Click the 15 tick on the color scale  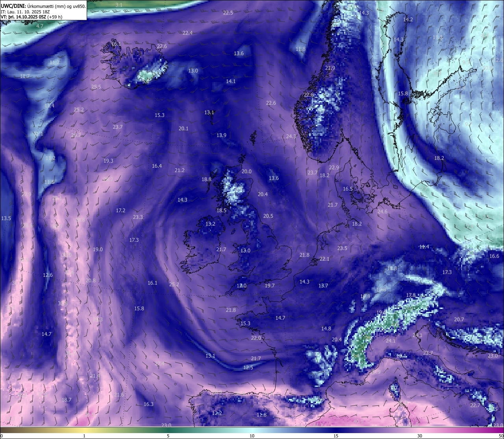coord(336,436)
